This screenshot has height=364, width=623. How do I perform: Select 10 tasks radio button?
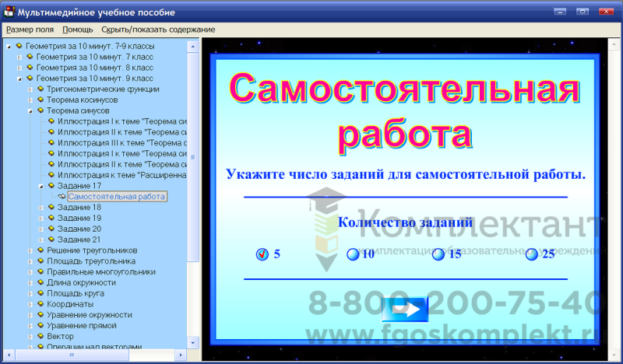click(x=353, y=254)
